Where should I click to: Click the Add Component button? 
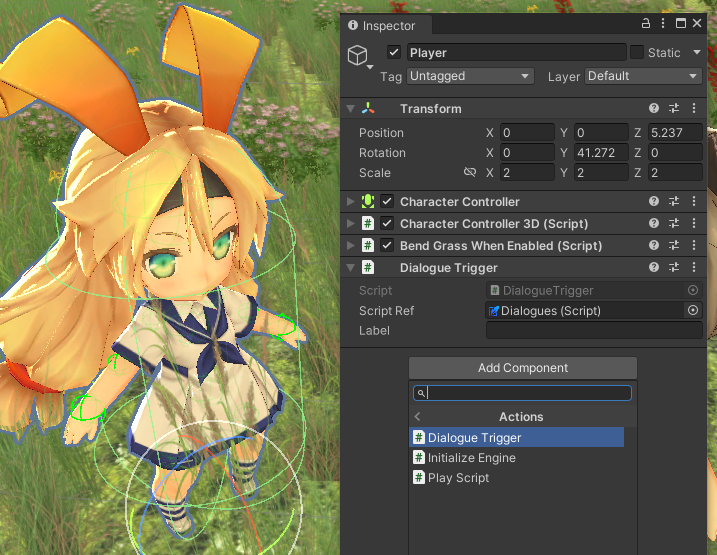[x=523, y=368]
